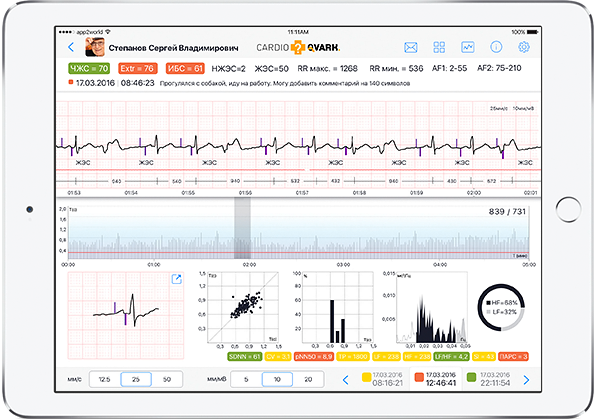Click the RR histogram chart
The height and width of the screenshot is (420, 600).
coord(338,308)
